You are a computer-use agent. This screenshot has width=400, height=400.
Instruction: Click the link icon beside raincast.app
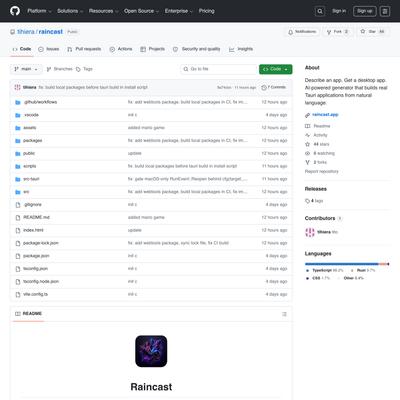(307, 115)
